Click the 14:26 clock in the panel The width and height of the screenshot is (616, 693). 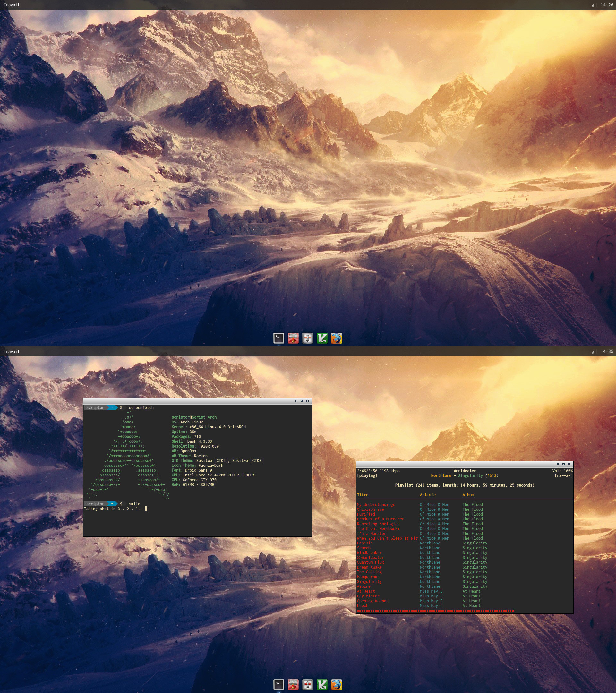pos(606,5)
